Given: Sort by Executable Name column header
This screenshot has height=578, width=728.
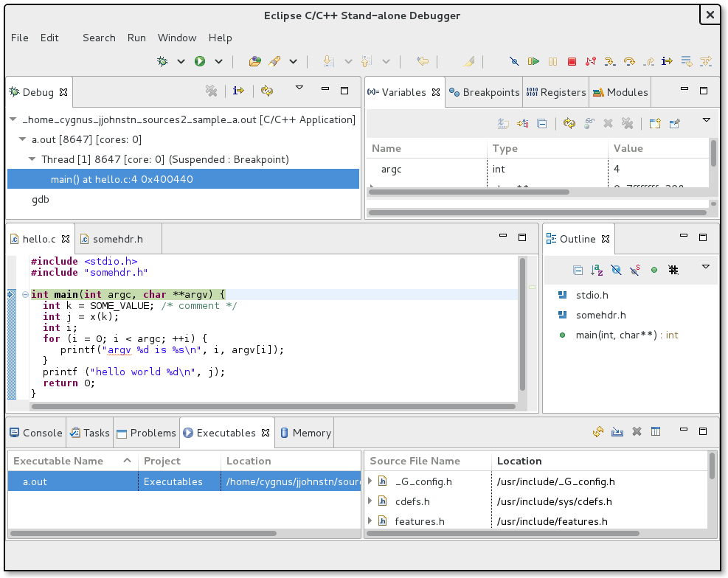Looking at the screenshot, I should click(72, 461).
